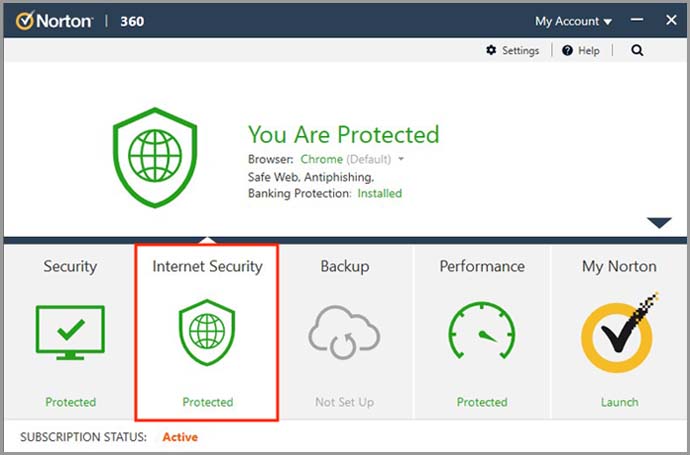Click the search magnifier icon
Screen dimensions: 690x455
638,51
